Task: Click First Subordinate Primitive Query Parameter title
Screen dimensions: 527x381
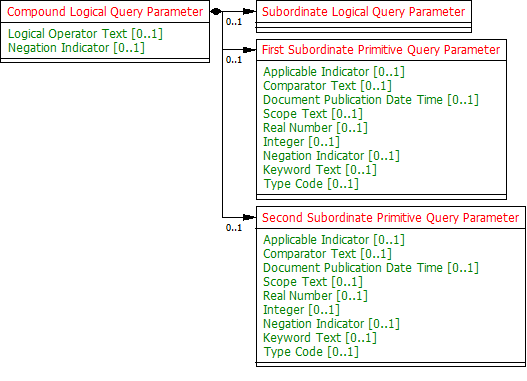Action: 381,50
